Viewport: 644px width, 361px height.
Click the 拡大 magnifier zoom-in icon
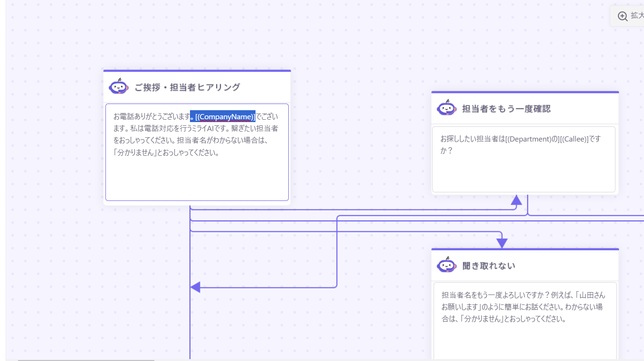click(x=623, y=16)
